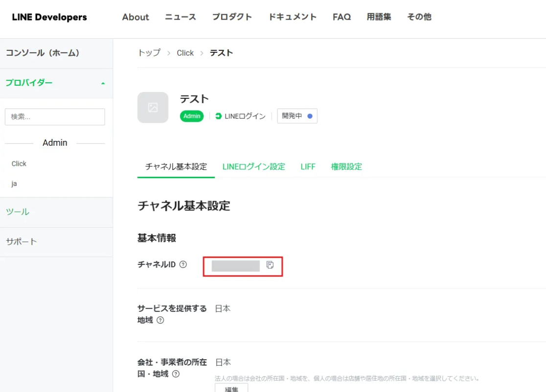Click the help icon beside 会社・事業者の所在国・地域
The width and height of the screenshot is (546, 392).
coord(176,374)
